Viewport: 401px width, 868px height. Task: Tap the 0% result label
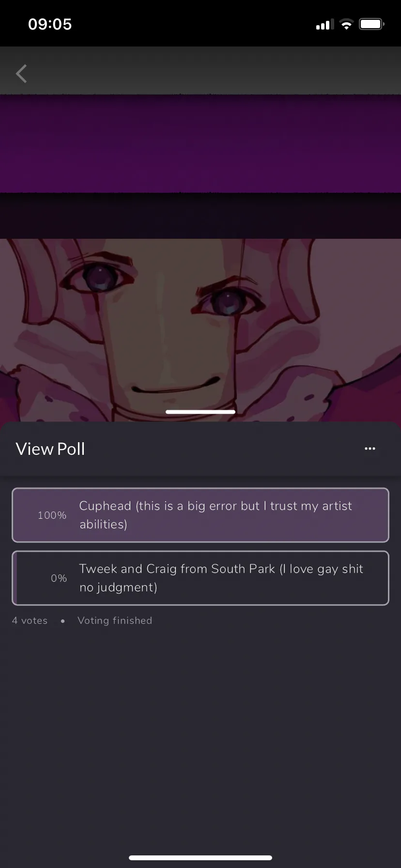pos(59,578)
